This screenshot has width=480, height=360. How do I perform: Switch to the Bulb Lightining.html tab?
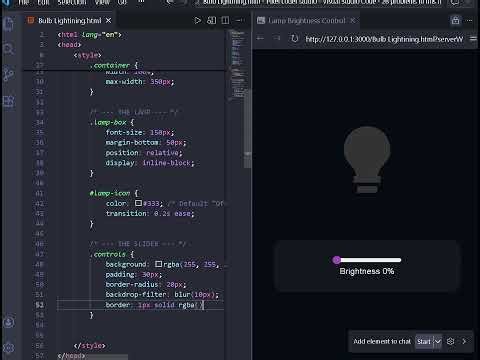point(69,21)
